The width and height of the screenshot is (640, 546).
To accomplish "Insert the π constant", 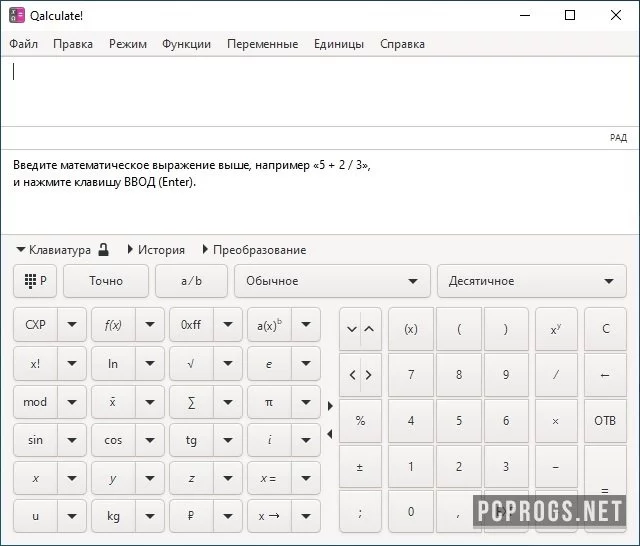I will click(x=269, y=402).
